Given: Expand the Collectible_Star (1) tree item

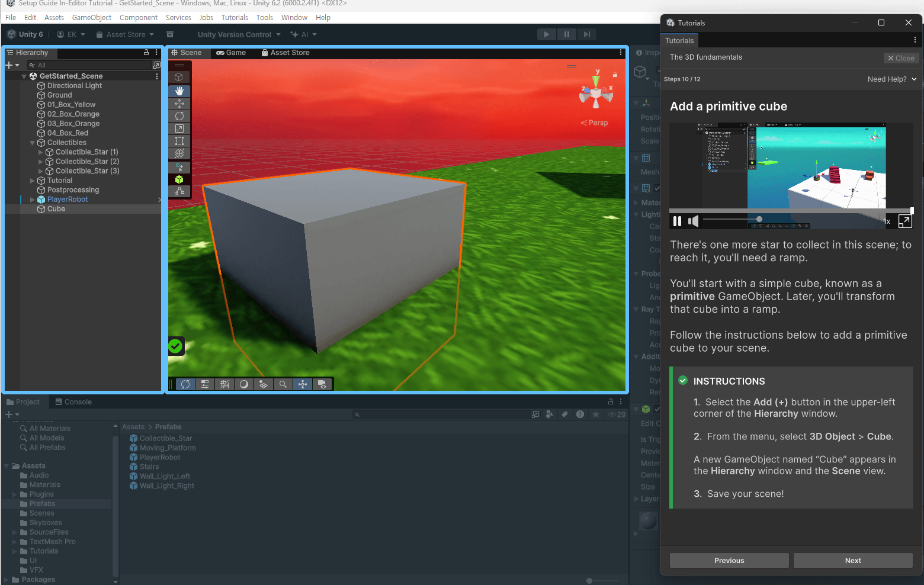Looking at the screenshot, I should [41, 152].
